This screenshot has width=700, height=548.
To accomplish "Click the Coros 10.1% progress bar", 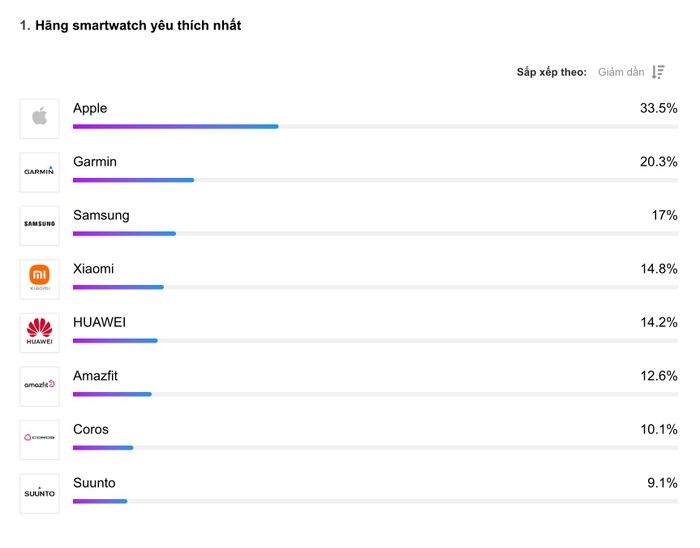I will [x=375, y=448].
